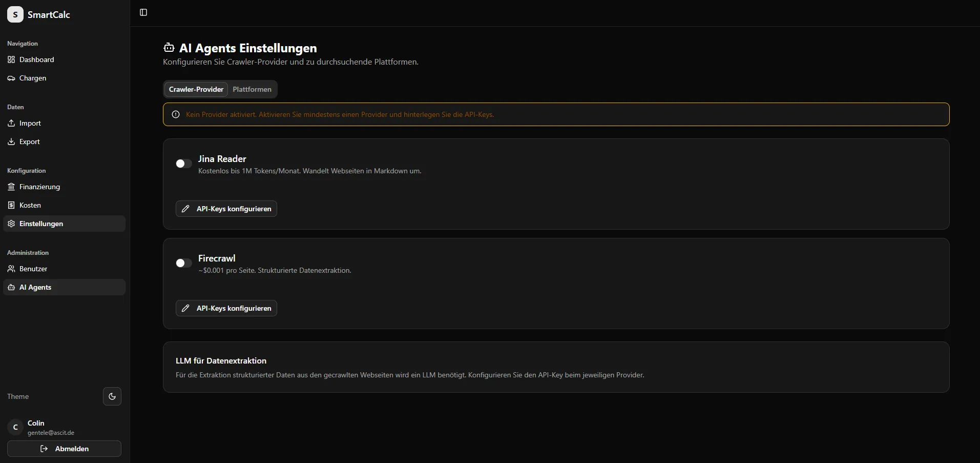The width and height of the screenshot is (980, 463).
Task: Collapse the sidebar with the panel icon
Action: 143,12
